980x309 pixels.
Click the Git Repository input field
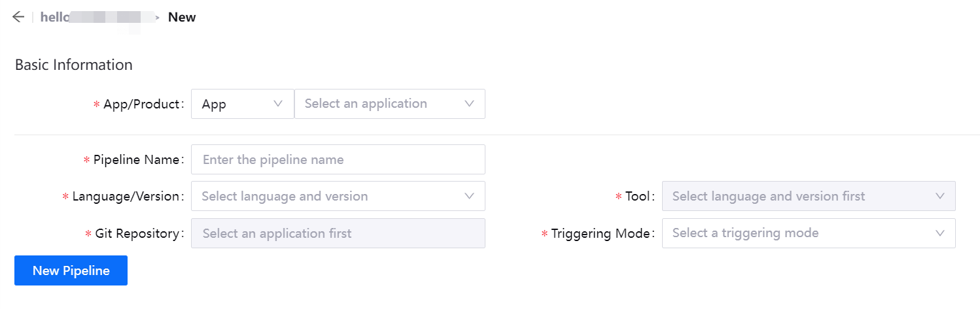pos(338,233)
